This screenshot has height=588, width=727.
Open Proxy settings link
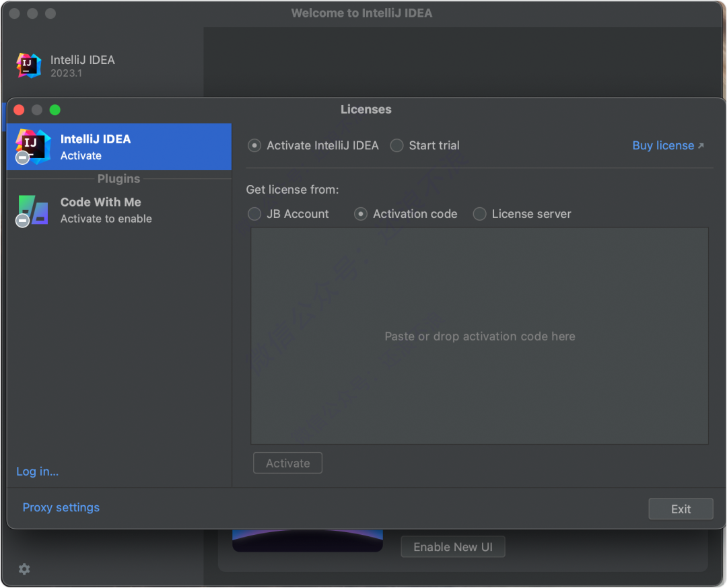pyautogui.click(x=61, y=507)
